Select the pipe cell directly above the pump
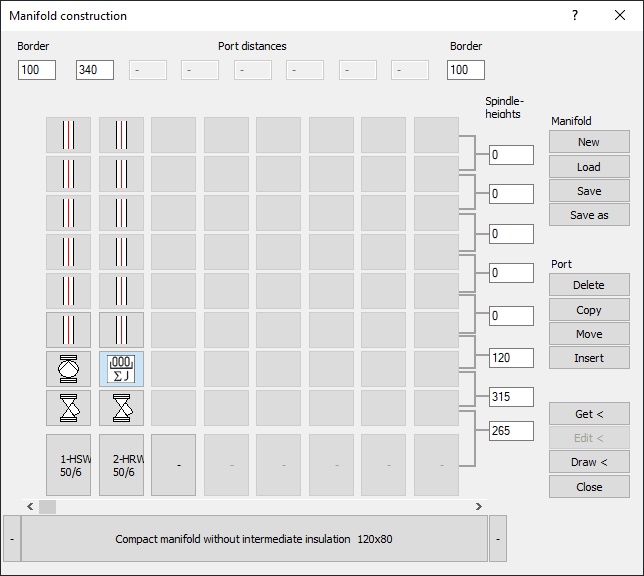 (x=69, y=330)
